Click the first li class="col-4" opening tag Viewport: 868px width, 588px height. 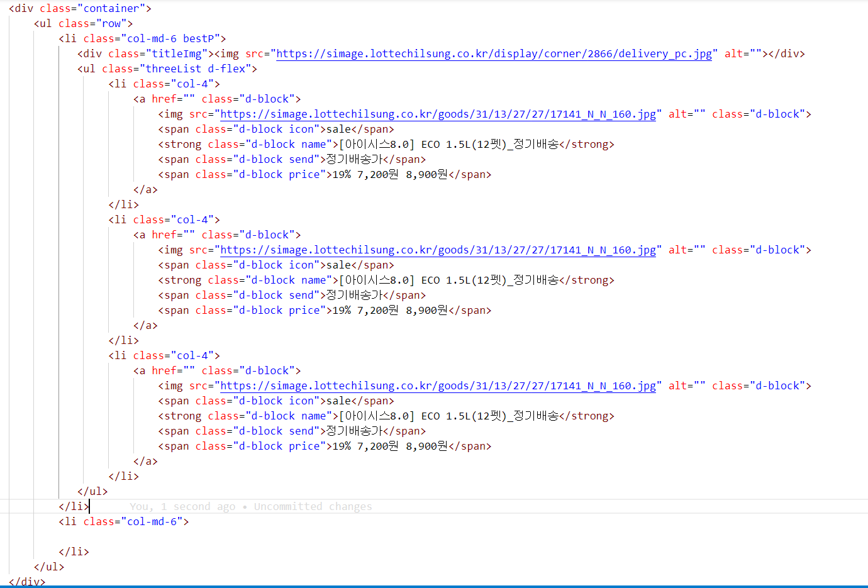(x=164, y=84)
